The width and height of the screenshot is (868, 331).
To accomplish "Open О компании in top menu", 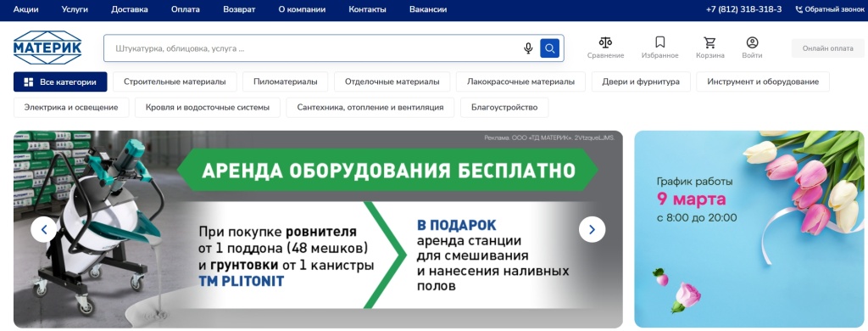I will [x=302, y=9].
